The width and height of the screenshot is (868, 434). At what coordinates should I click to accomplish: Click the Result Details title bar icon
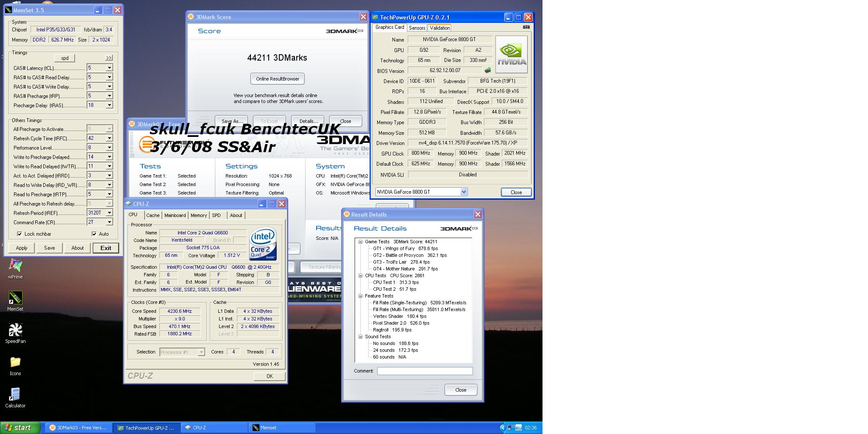(x=346, y=214)
